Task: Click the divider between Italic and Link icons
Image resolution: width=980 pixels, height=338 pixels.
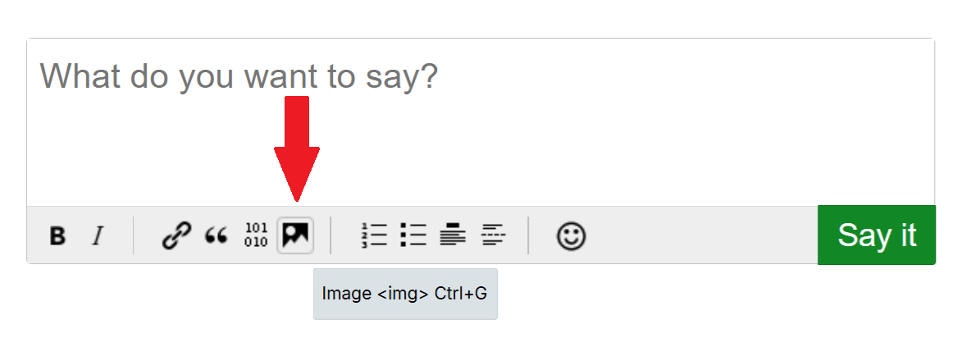Action: 134,235
